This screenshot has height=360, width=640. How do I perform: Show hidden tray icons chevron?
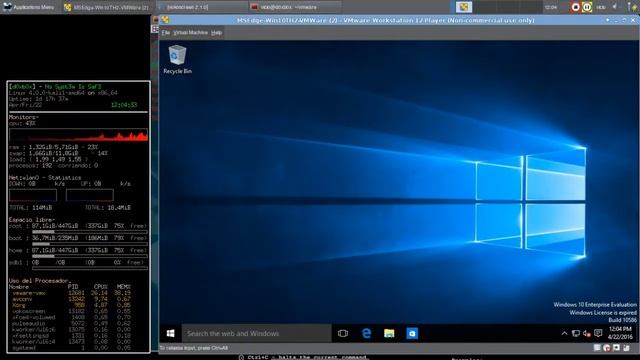[x=564, y=333]
